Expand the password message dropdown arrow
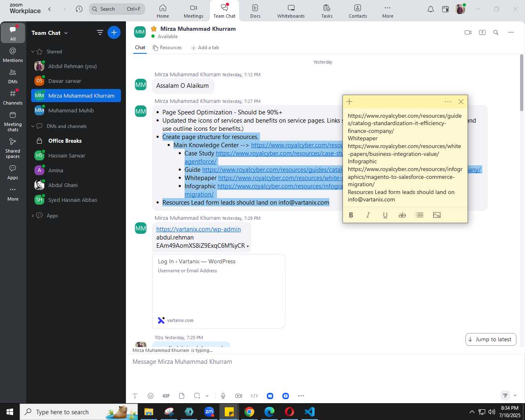 (248, 246)
